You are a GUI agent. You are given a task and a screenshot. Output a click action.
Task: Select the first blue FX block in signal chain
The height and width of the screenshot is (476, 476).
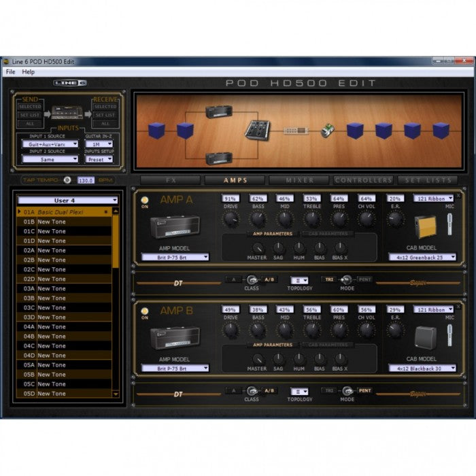coord(156,131)
